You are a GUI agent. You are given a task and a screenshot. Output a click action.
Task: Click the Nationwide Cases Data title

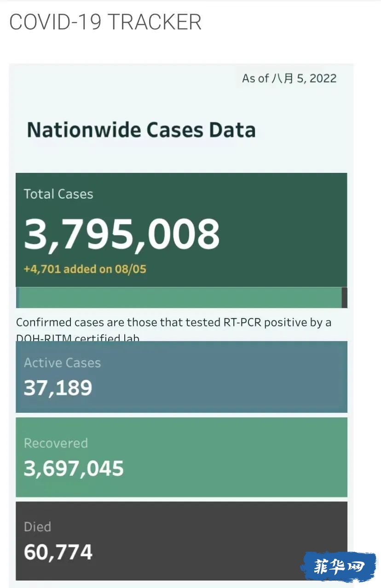pyautogui.click(x=141, y=130)
